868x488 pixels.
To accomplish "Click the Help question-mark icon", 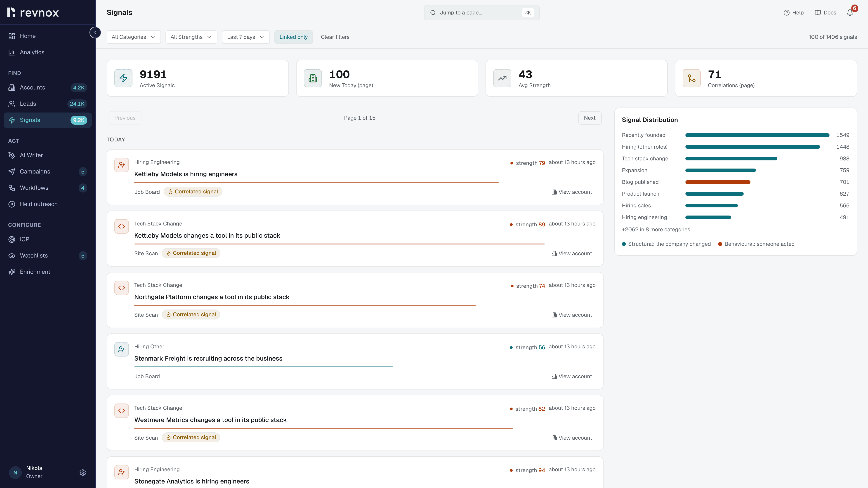I will point(786,12).
